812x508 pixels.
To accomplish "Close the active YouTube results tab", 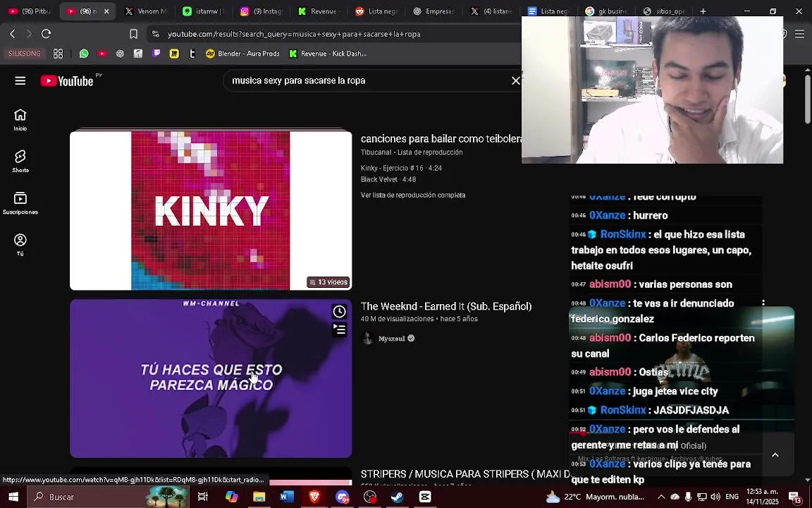I will pyautogui.click(x=106, y=11).
